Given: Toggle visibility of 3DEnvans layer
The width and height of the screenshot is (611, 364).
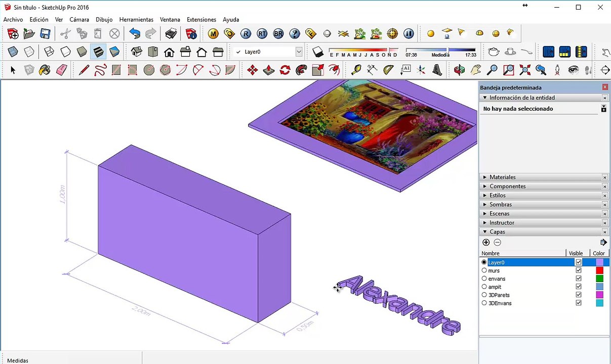Looking at the screenshot, I should [x=579, y=303].
